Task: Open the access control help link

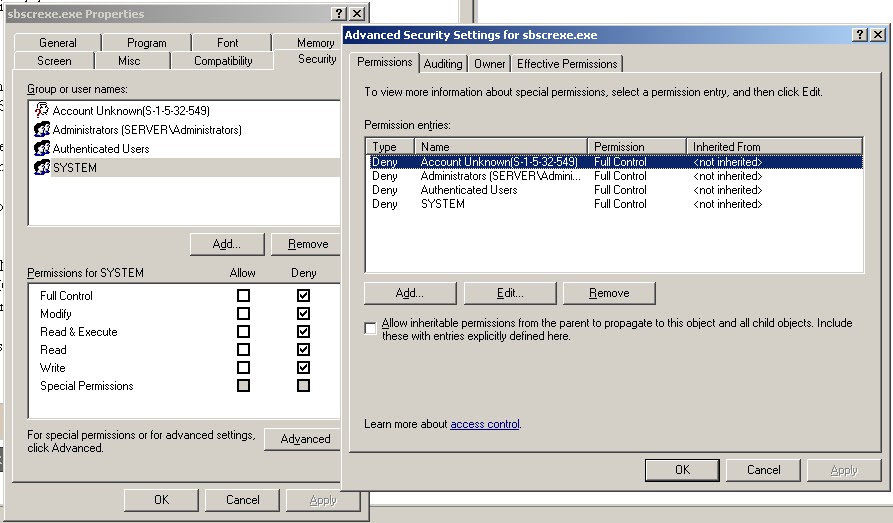Action: point(485,424)
